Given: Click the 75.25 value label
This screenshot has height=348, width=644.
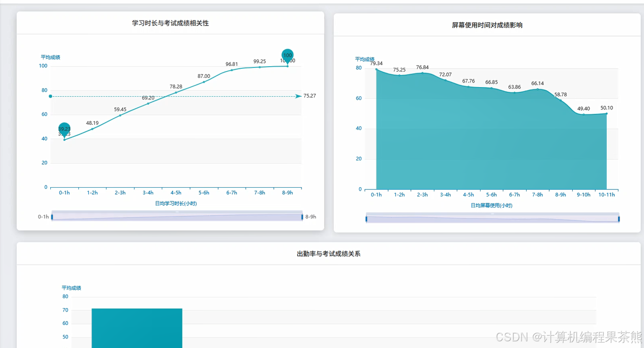Looking at the screenshot, I should pyautogui.click(x=400, y=70).
